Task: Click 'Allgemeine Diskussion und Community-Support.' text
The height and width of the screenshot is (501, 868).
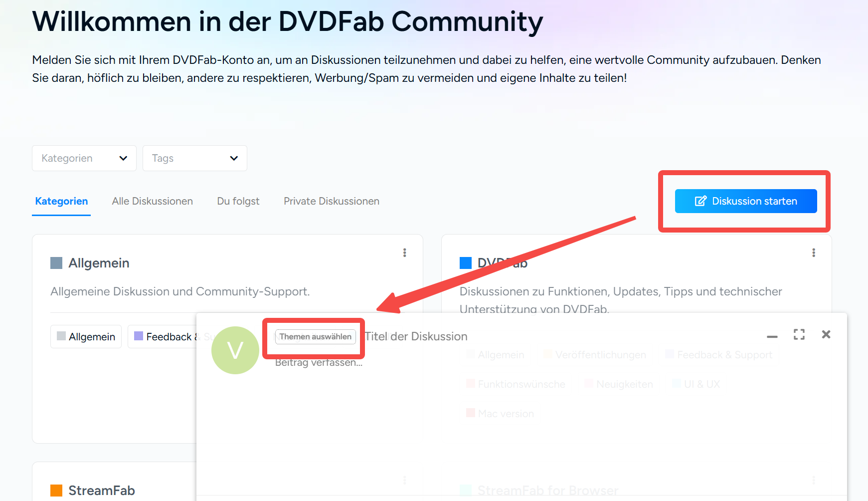Action: coord(180,291)
